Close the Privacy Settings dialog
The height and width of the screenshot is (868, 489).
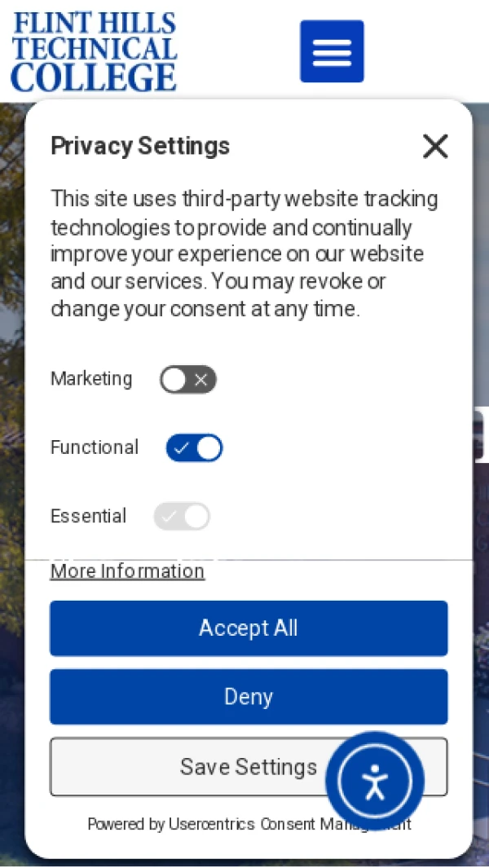435,147
